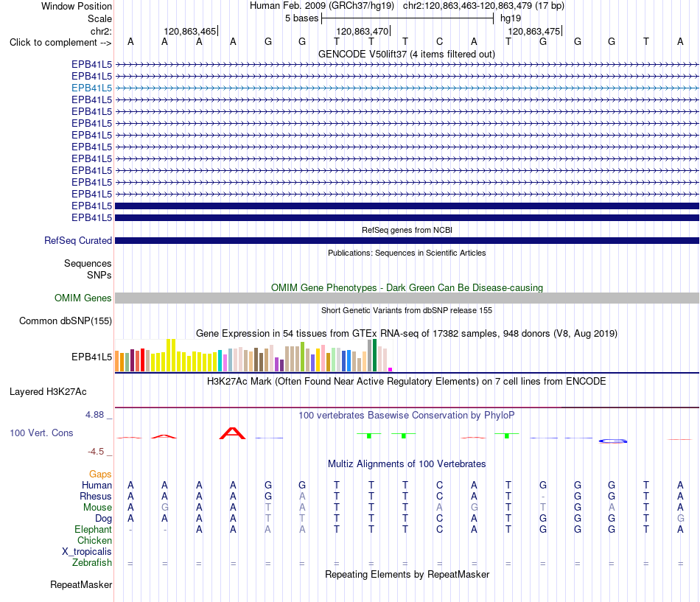Click the 'Human' alignment row label
700x602 pixels.
[97, 486]
